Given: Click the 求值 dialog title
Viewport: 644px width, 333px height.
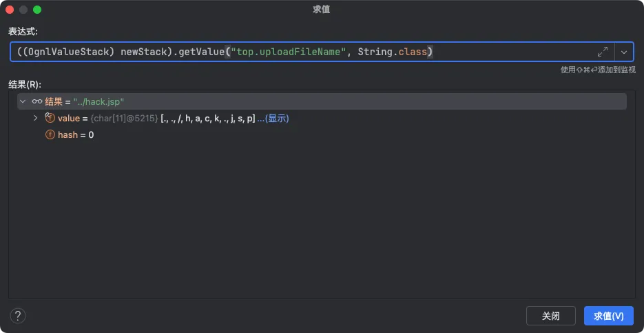Looking at the screenshot, I should pyautogui.click(x=322, y=10).
